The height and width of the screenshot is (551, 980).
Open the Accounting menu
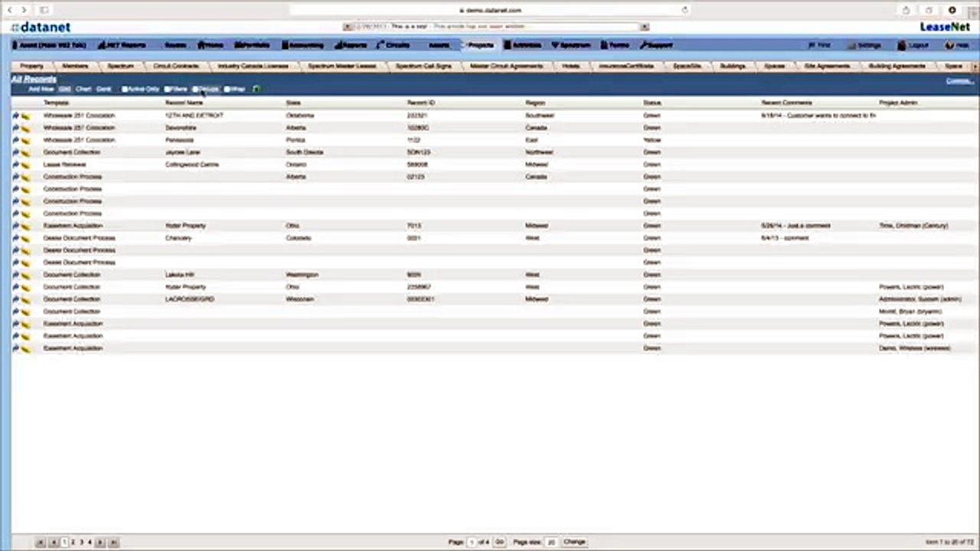(x=302, y=45)
